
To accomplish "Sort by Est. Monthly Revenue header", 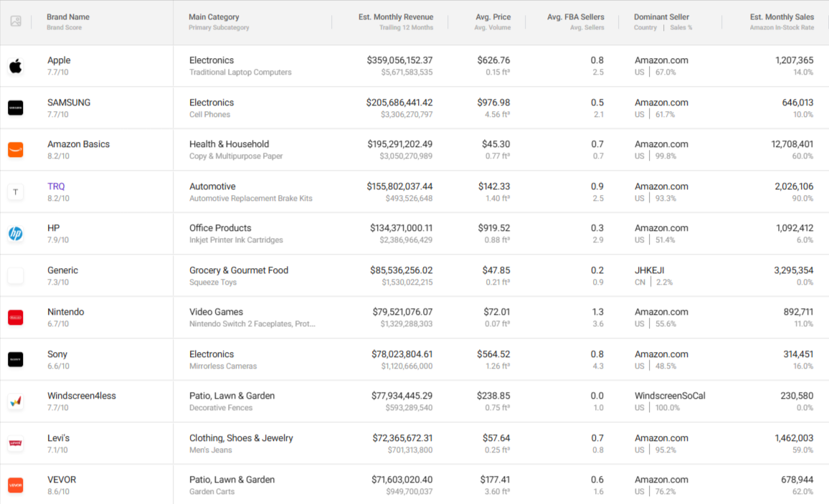I will [x=395, y=17].
